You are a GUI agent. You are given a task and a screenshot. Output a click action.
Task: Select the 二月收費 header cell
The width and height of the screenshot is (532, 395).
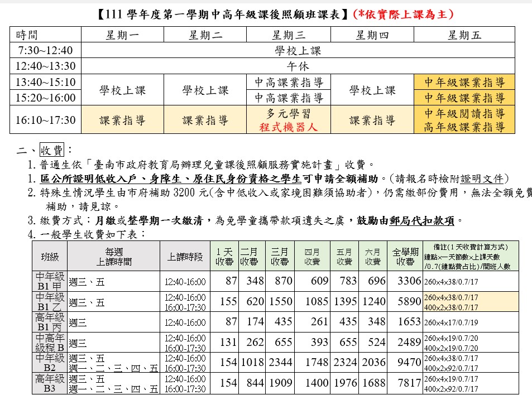[x=252, y=256]
